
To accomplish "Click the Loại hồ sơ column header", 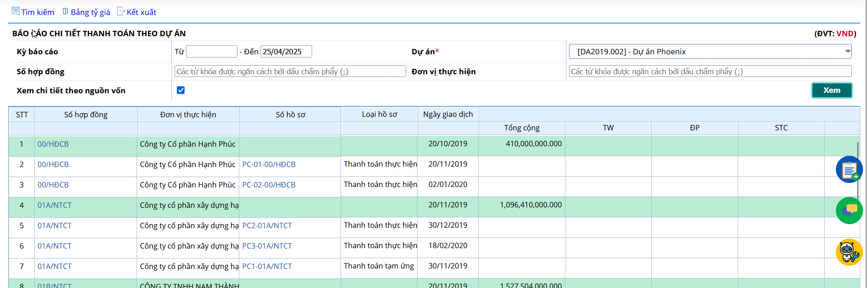I will (x=379, y=114).
